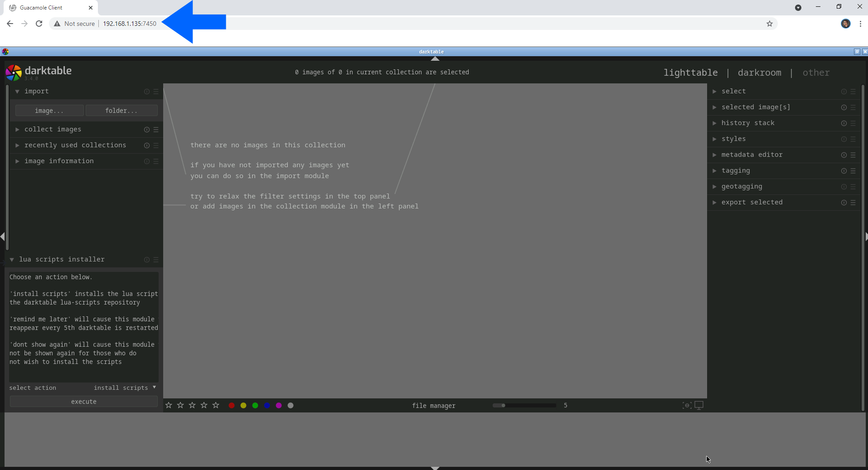Open presets of metadata editor module
Viewport: 868px width, 470px height.
tap(853, 155)
